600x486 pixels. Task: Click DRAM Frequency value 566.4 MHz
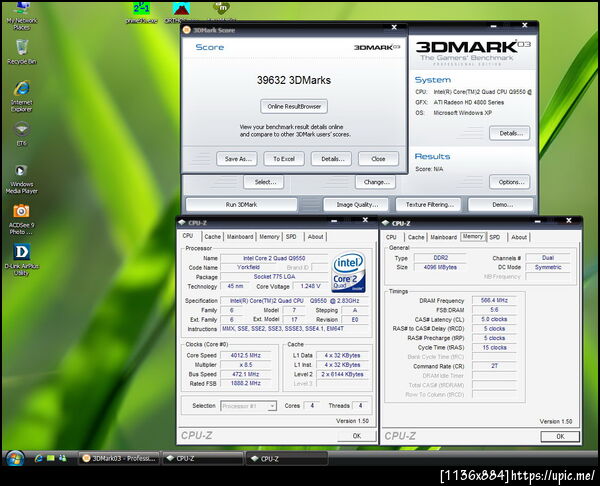tap(494, 300)
